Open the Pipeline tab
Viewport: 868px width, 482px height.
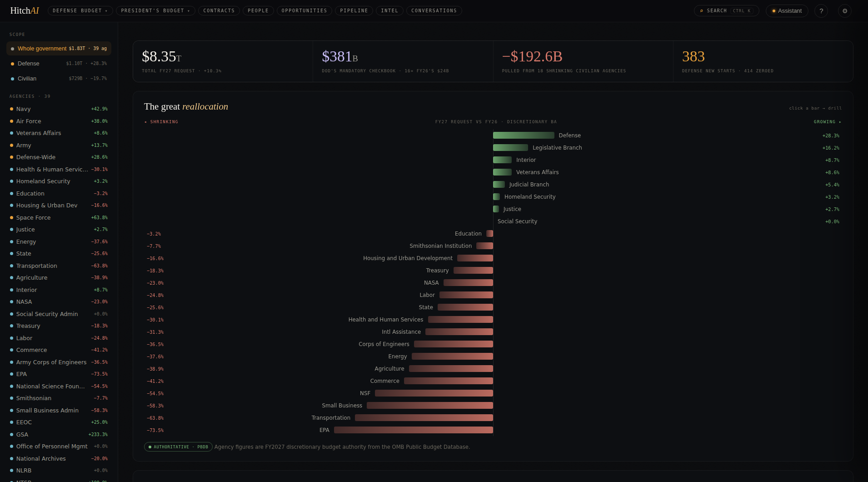354,10
